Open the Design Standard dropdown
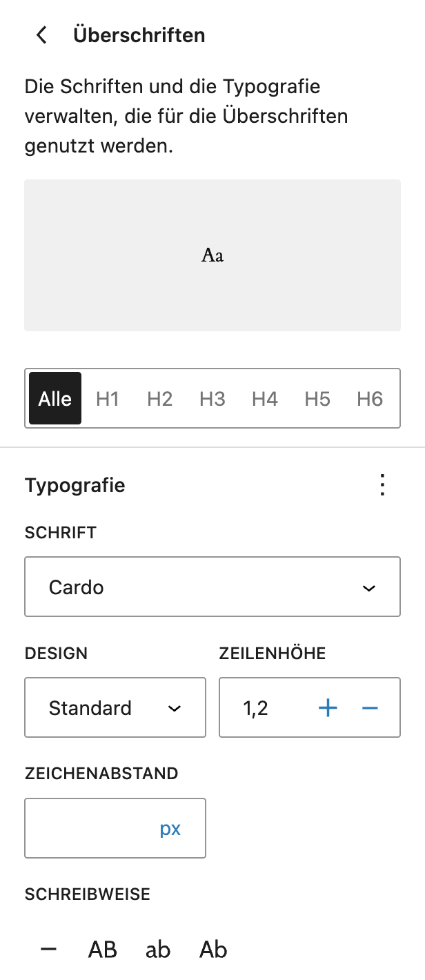Screen dimensions: 425x980 click(x=115, y=708)
